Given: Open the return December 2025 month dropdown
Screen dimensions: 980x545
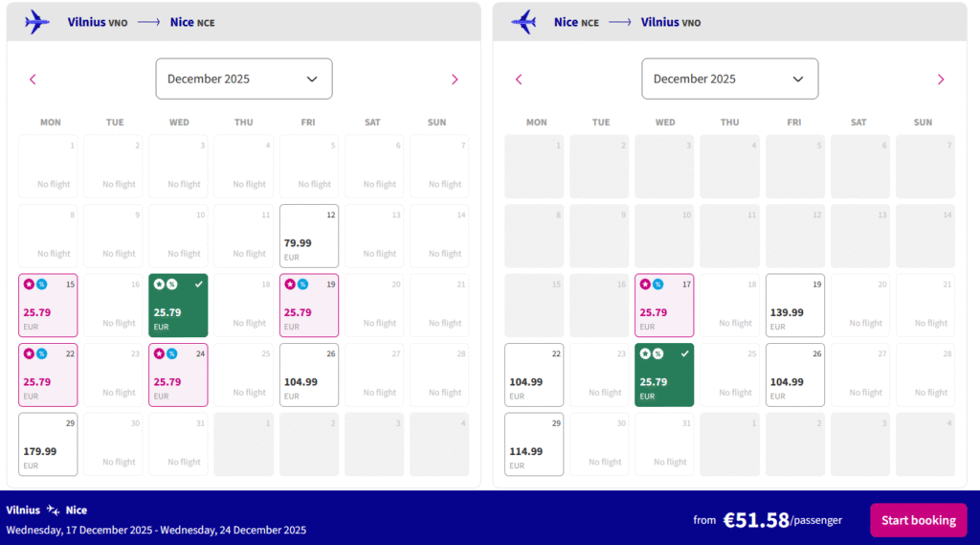Looking at the screenshot, I should (730, 79).
